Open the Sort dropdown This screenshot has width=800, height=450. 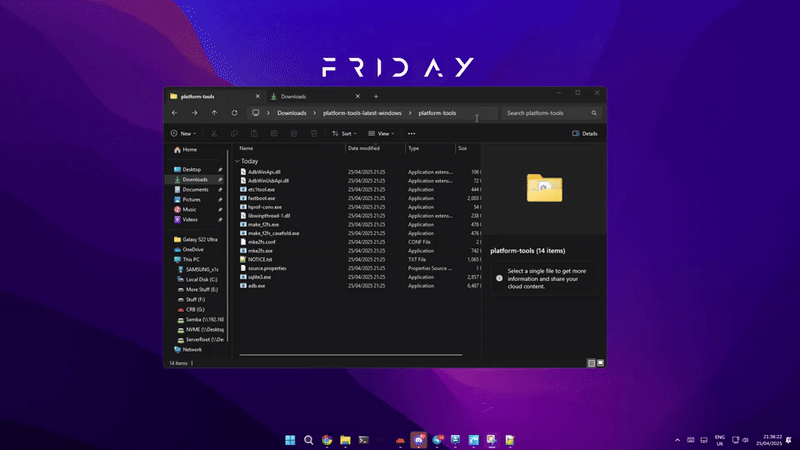click(x=342, y=133)
